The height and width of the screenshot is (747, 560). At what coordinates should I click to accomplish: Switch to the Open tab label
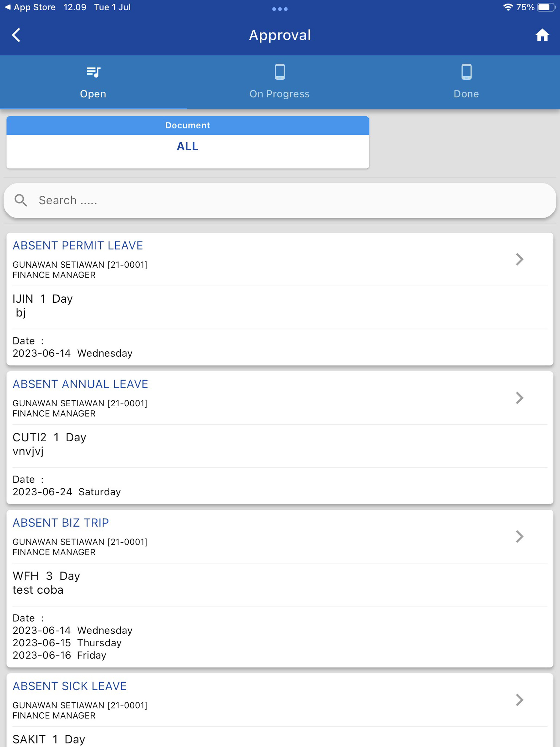pyautogui.click(x=93, y=94)
